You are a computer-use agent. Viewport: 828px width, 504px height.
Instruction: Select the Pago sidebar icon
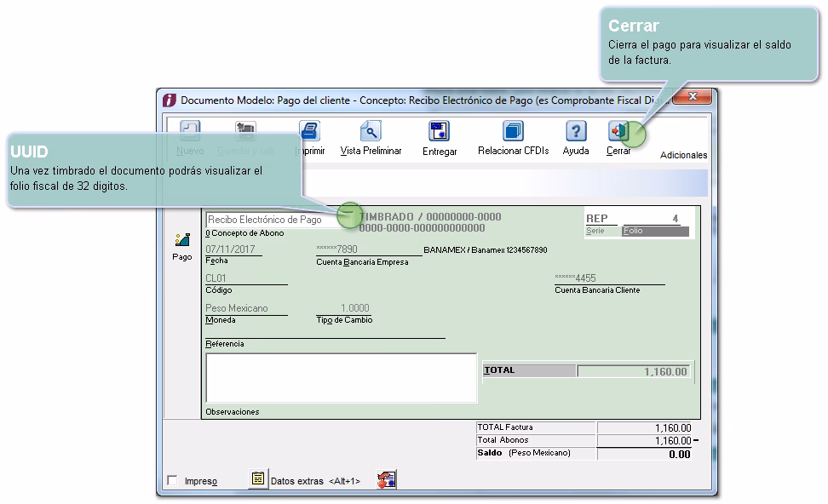(x=182, y=240)
